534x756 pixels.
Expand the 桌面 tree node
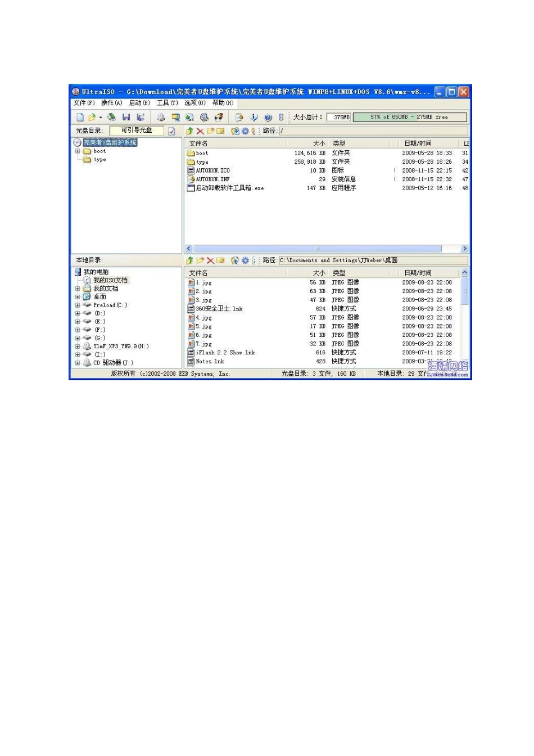[x=78, y=297]
